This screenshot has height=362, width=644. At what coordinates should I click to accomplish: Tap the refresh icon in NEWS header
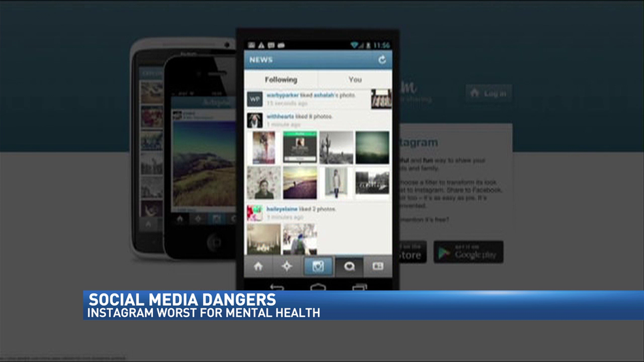(x=382, y=60)
